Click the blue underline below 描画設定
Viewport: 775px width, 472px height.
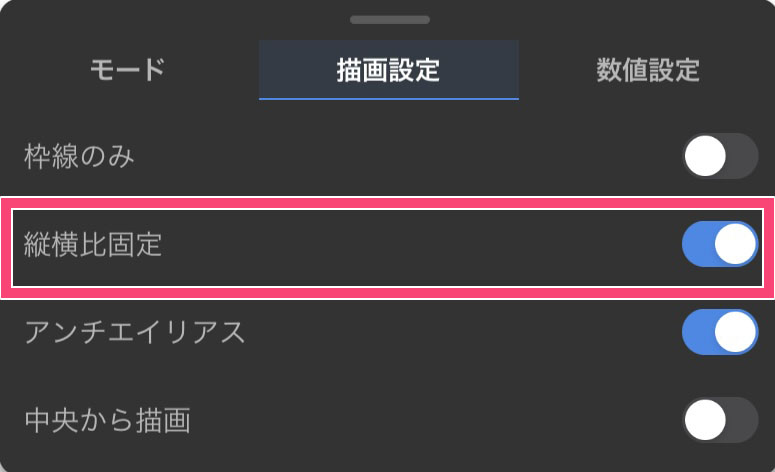[x=388, y=99]
